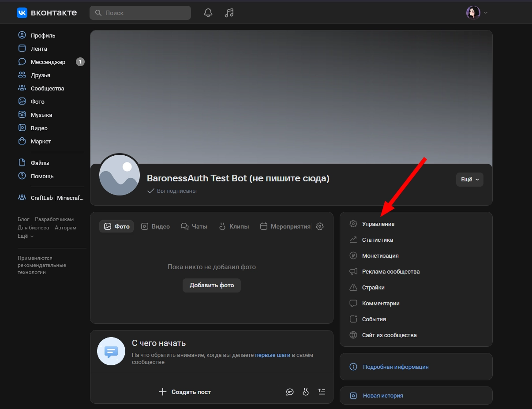Click the Поиск search field
Image resolution: width=532 pixels, height=409 pixels.
[140, 13]
